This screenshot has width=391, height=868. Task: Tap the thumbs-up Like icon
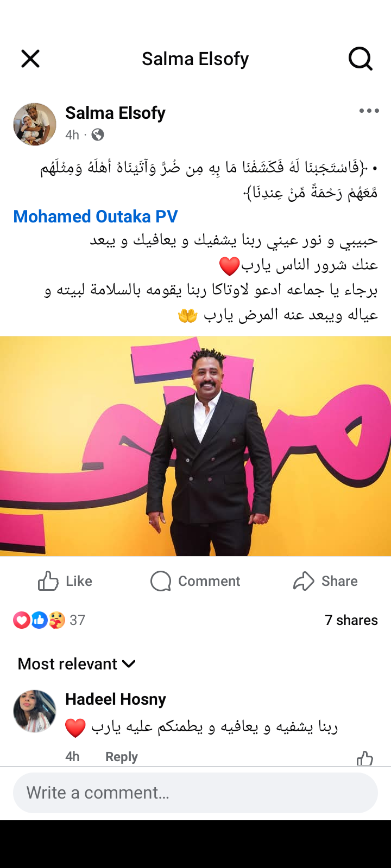(x=48, y=581)
